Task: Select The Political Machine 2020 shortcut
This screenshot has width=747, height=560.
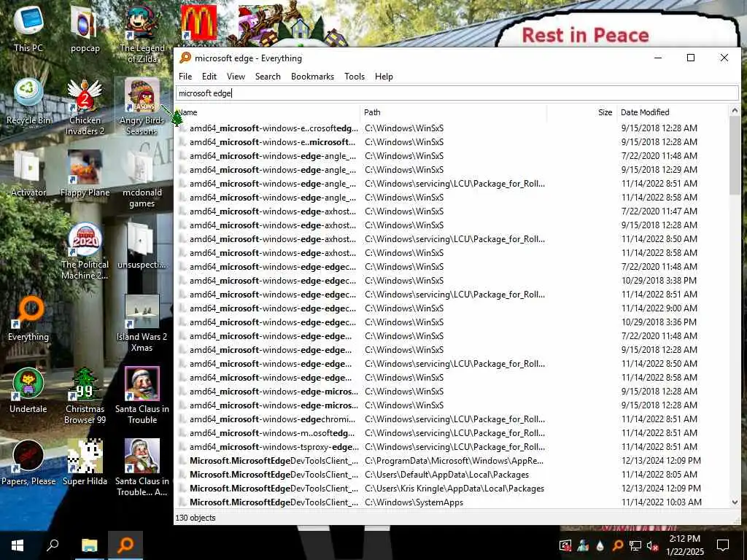Action: pyautogui.click(x=85, y=251)
